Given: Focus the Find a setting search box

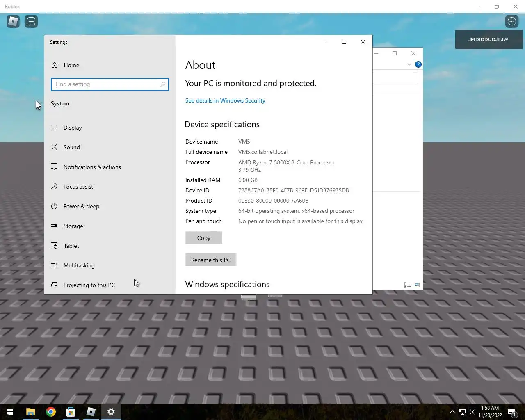Looking at the screenshot, I should (x=110, y=84).
